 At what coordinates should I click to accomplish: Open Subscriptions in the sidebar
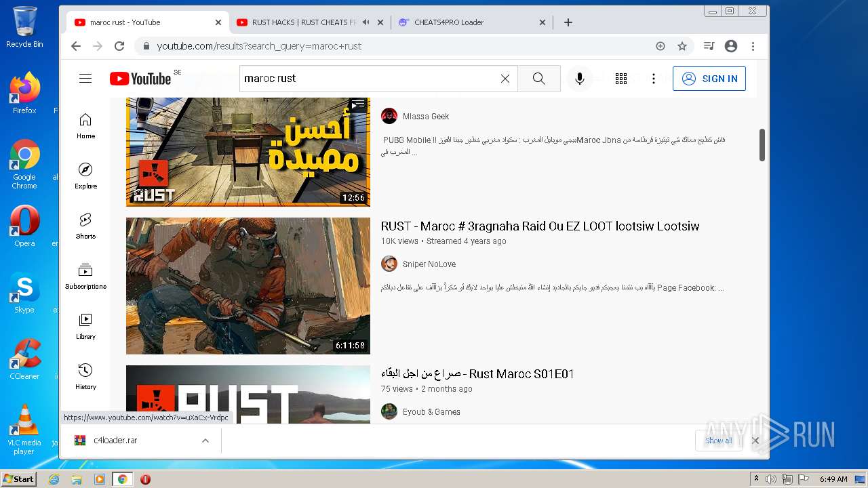coord(85,277)
